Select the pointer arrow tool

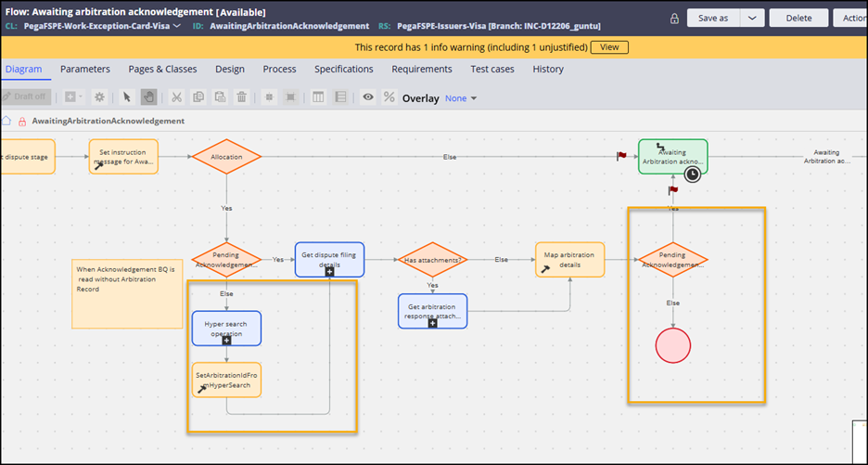point(127,97)
